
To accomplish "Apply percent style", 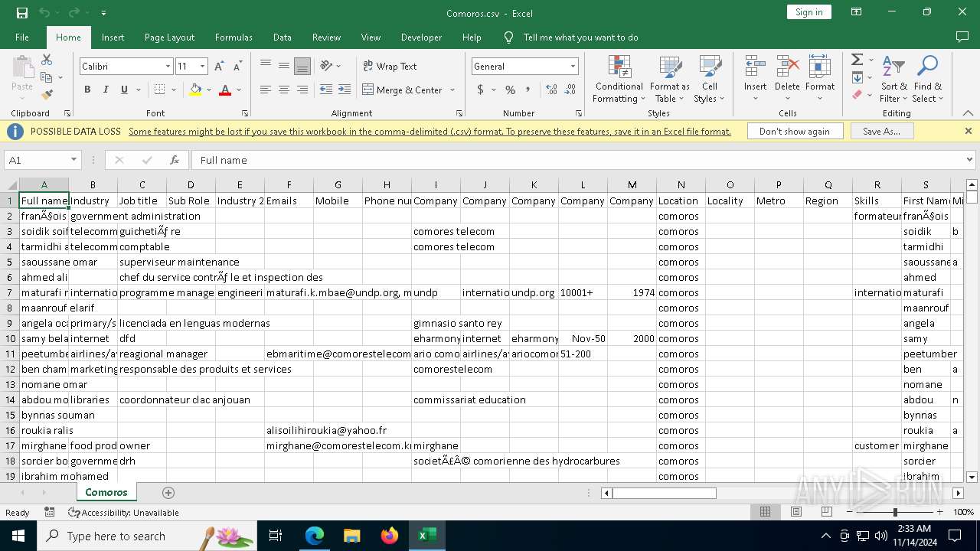I will click(510, 90).
